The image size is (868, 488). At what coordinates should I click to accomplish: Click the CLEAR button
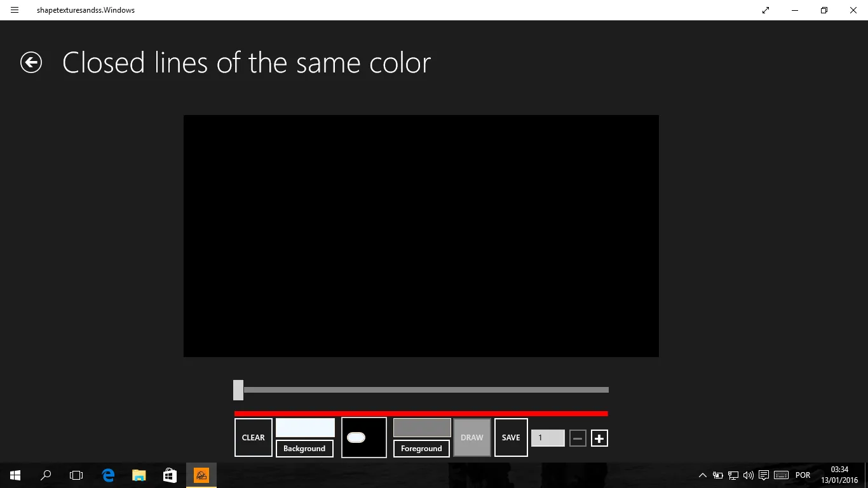[x=254, y=437]
